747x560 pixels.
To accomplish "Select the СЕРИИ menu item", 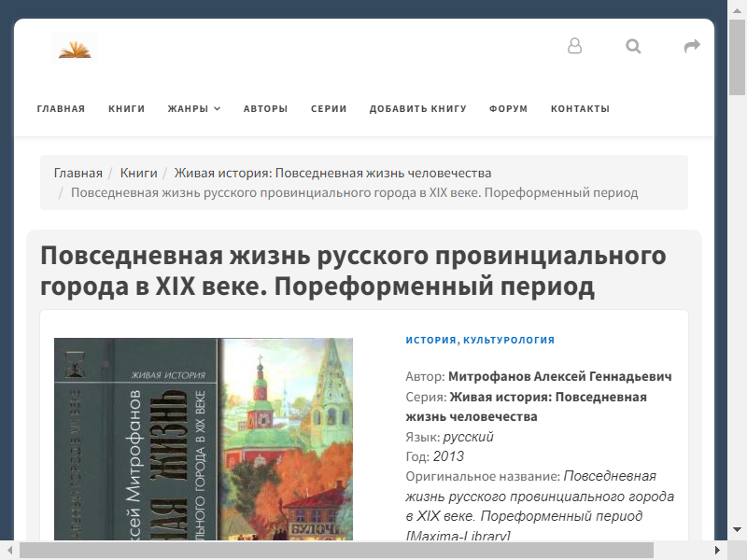I will 329,108.
